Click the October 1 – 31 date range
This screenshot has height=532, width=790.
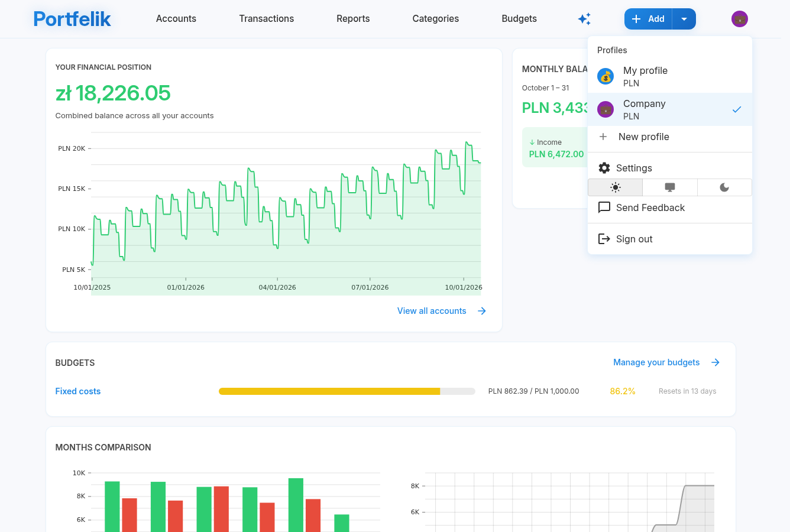click(x=546, y=88)
